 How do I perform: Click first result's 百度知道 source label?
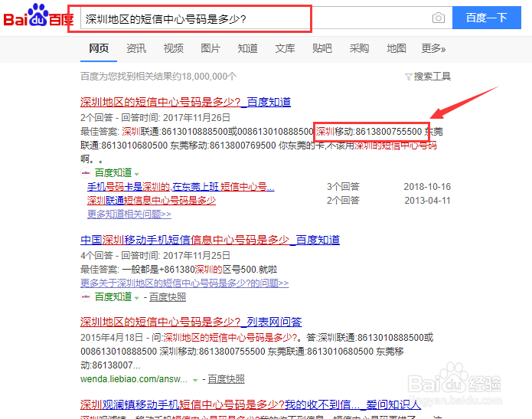[x=113, y=173]
